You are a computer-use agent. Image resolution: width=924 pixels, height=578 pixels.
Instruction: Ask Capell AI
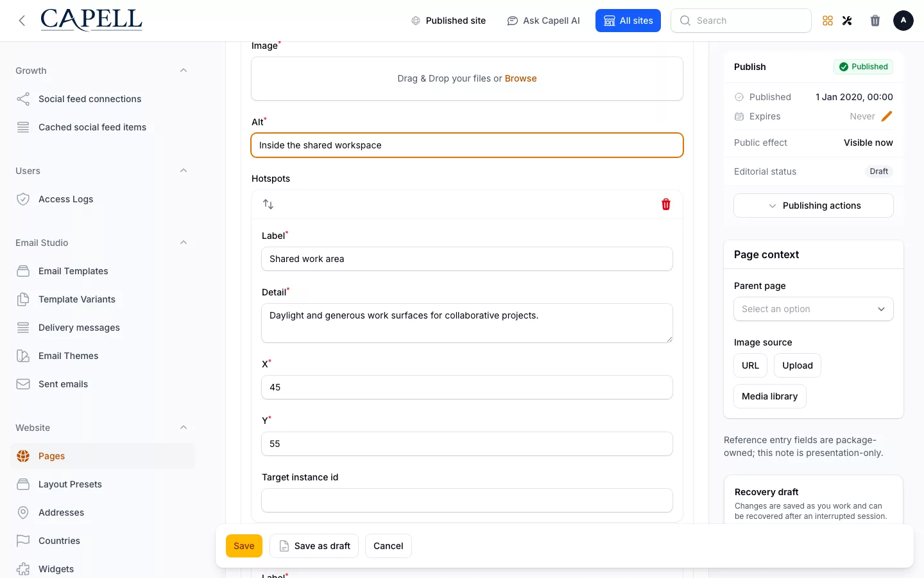(x=543, y=21)
